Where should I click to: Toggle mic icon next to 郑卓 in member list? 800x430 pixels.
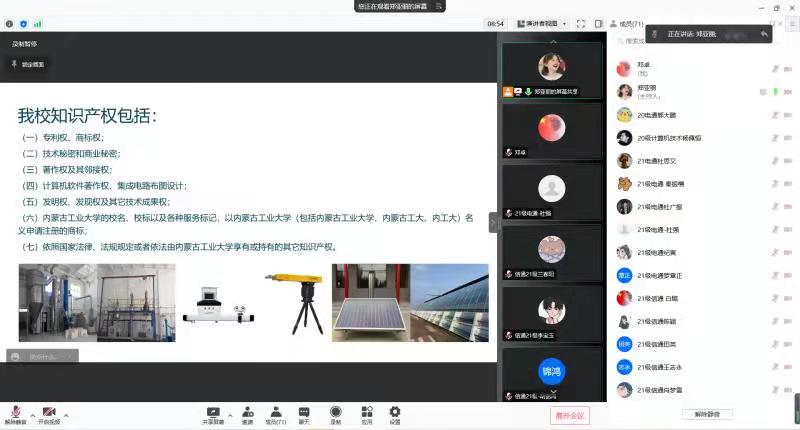tap(774, 68)
